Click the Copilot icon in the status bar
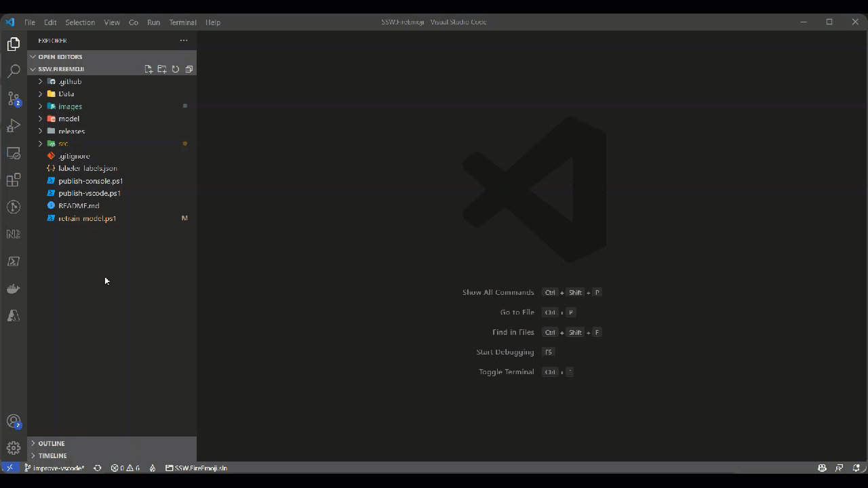 822,468
